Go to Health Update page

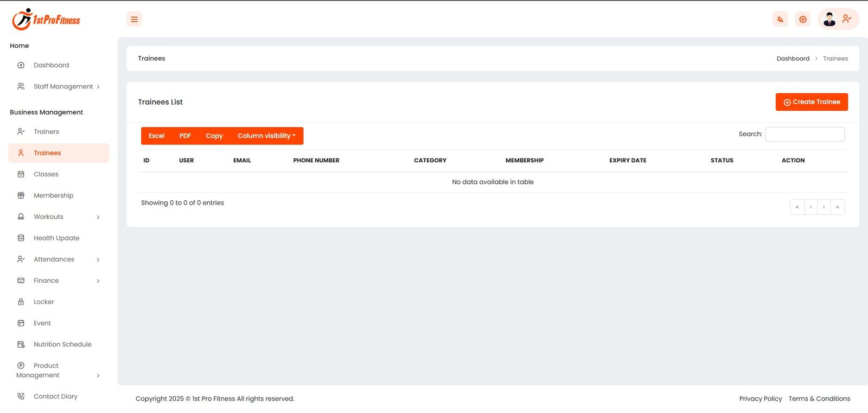tap(56, 238)
